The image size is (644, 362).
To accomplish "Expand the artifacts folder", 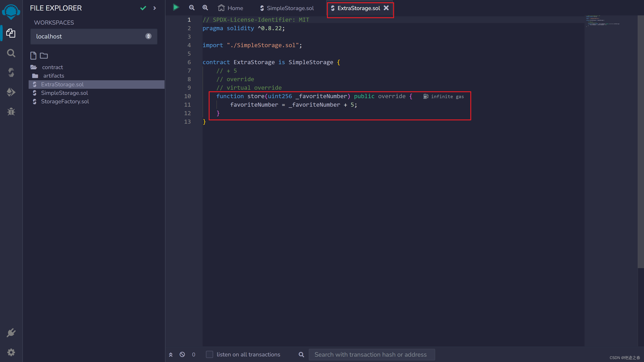I will 53,76.
